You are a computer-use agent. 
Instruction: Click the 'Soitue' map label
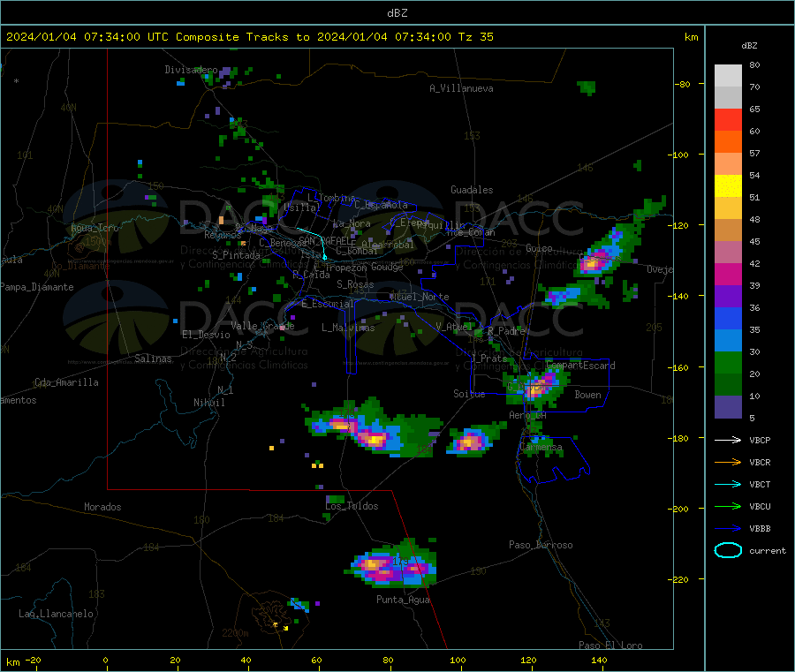click(x=469, y=394)
